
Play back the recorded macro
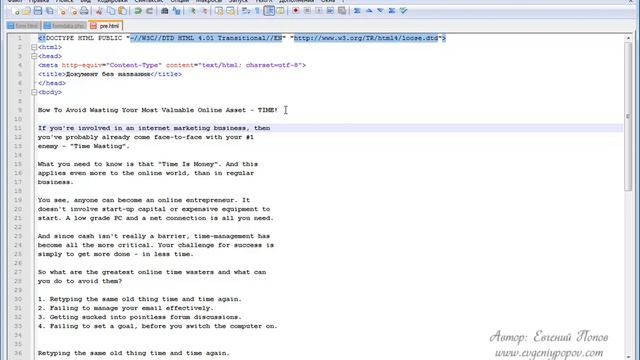tap(319, 11)
